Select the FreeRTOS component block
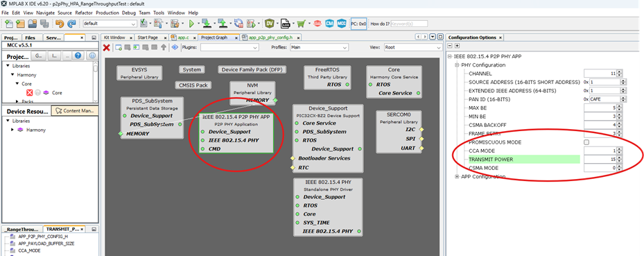 pyautogui.click(x=327, y=77)
